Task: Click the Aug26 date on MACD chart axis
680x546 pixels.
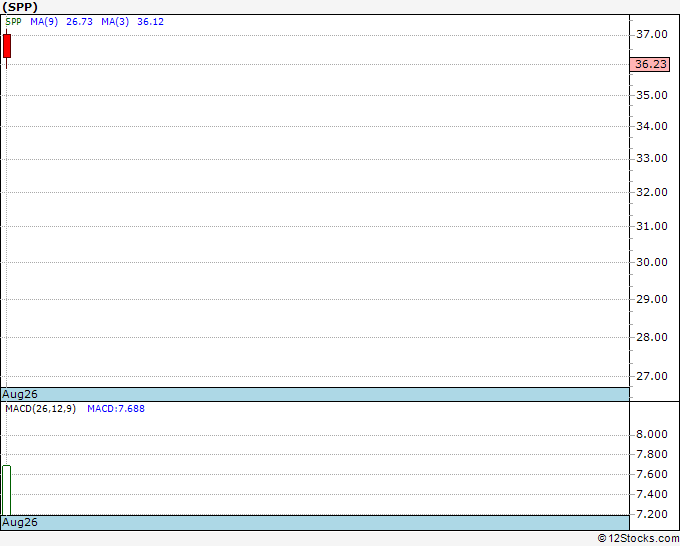Action: point(20,522)
